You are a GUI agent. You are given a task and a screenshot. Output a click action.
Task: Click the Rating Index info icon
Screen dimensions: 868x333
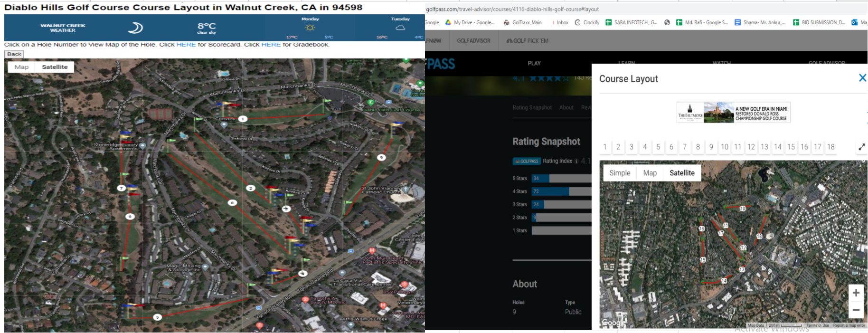576,162
